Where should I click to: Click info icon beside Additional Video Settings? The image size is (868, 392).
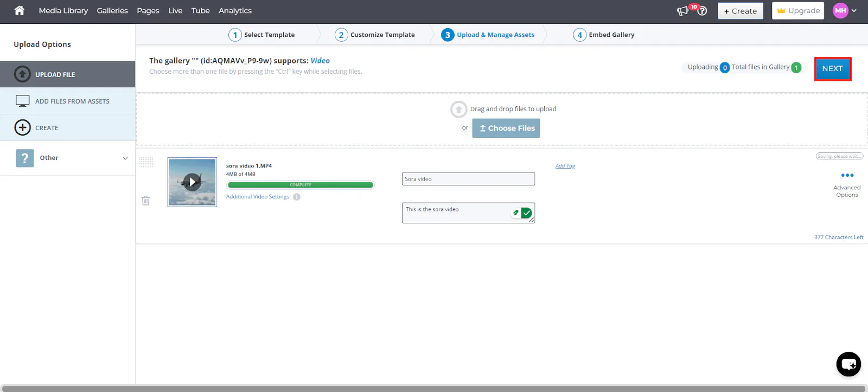(x=297, y=197)
